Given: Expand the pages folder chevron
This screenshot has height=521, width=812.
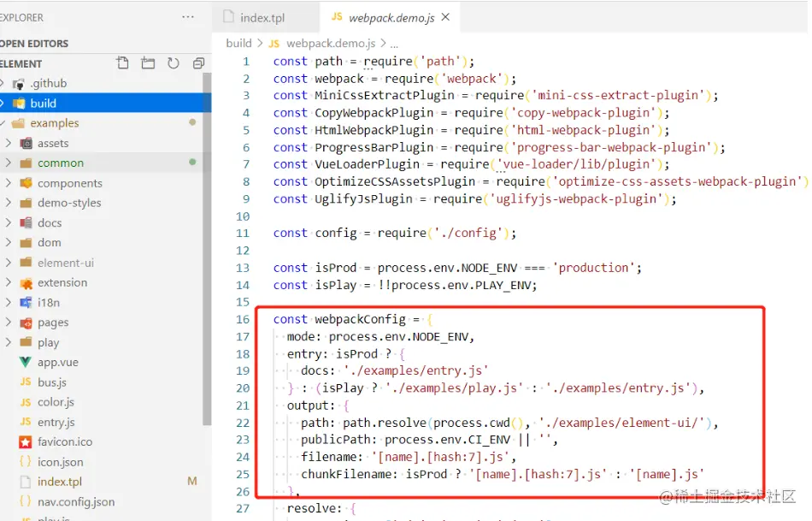Looking at the screenshot, I should tap(8, 323).
